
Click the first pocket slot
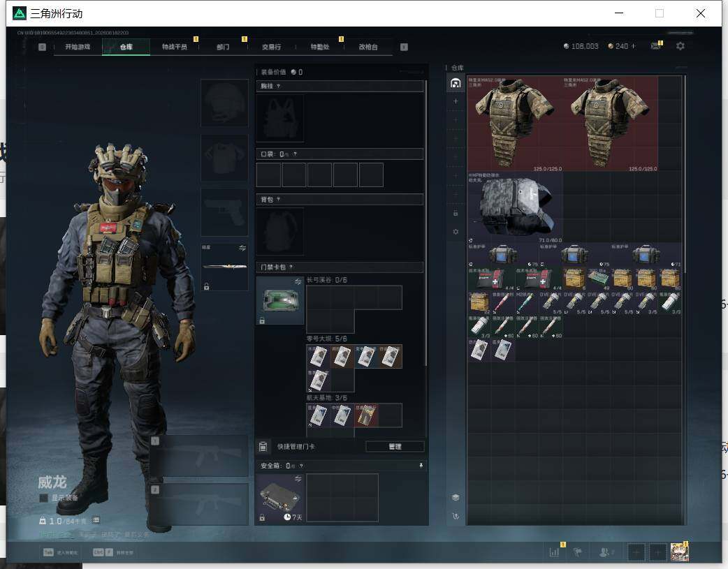click(268, 175)
